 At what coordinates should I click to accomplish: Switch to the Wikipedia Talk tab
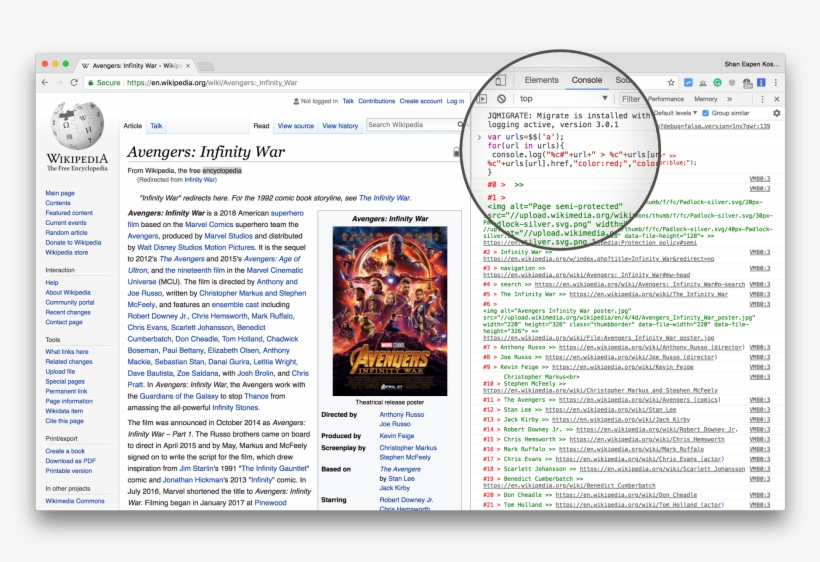[156, 125]
